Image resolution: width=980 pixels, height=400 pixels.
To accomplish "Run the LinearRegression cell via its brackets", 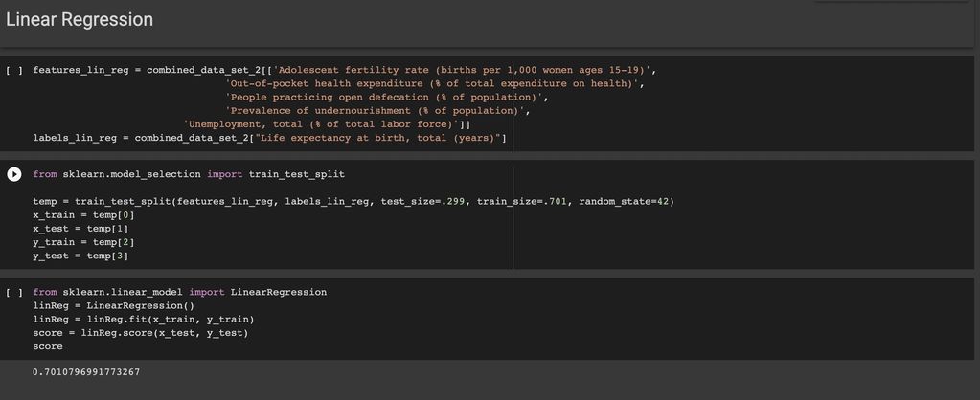I will pyautogui.click(x=14, y=292).
